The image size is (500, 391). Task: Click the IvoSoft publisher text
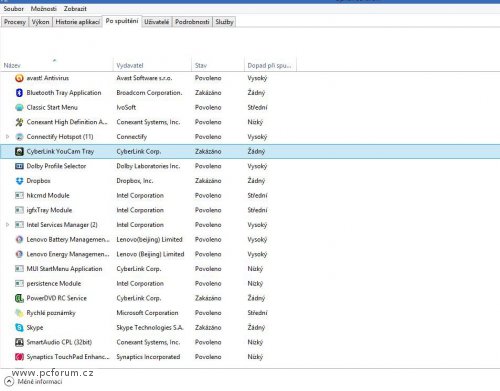coord(126,107)
